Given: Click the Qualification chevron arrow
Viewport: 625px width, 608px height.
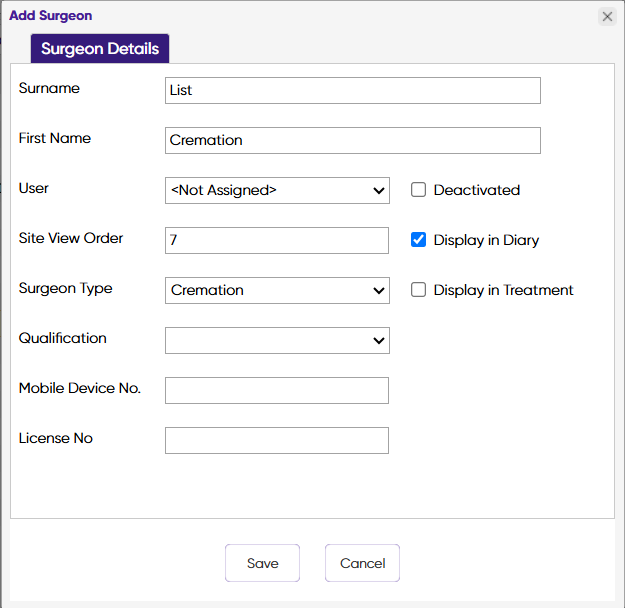Looking at the screenshot, I should pos(379,341).
